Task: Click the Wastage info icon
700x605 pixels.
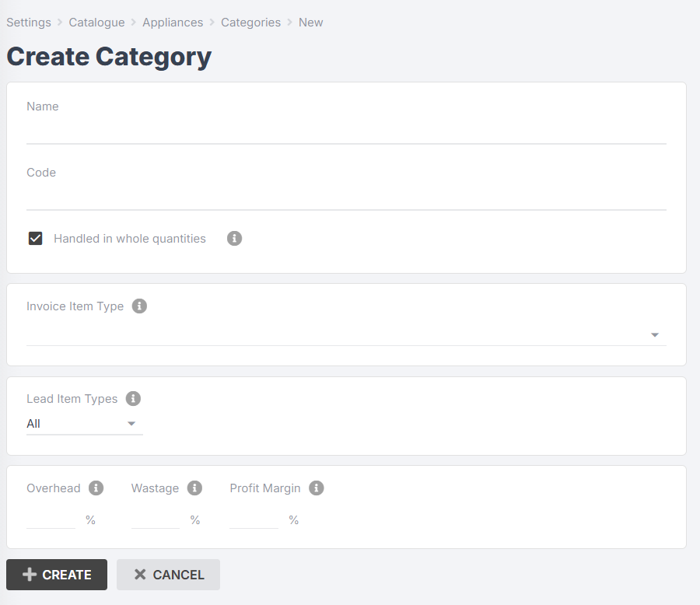Action: [x=194, y=488]
